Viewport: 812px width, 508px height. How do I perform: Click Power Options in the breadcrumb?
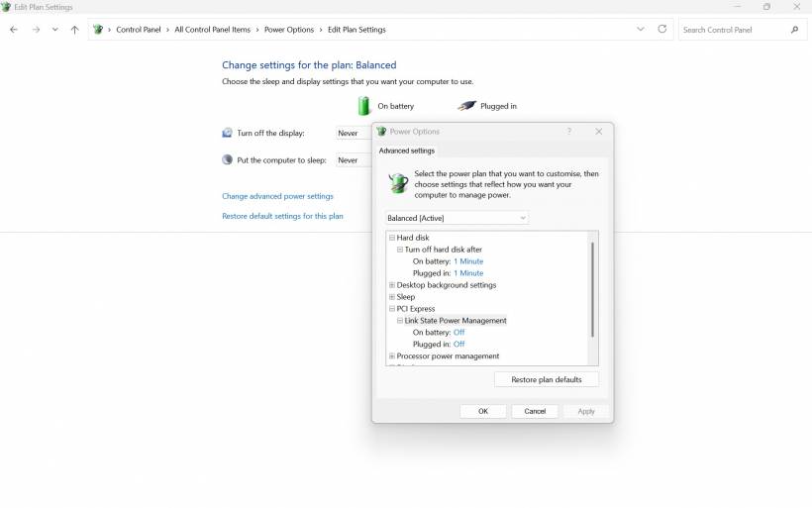pos(288,30)
